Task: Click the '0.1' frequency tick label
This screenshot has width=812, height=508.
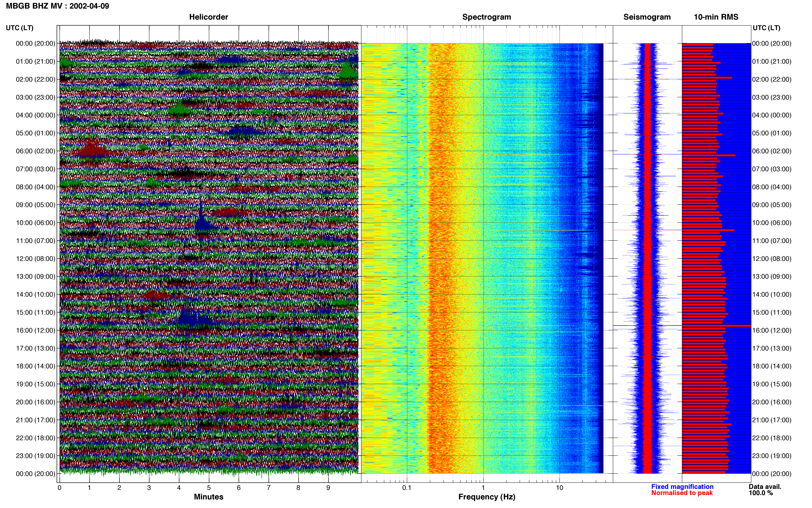Action: [407, 488]
